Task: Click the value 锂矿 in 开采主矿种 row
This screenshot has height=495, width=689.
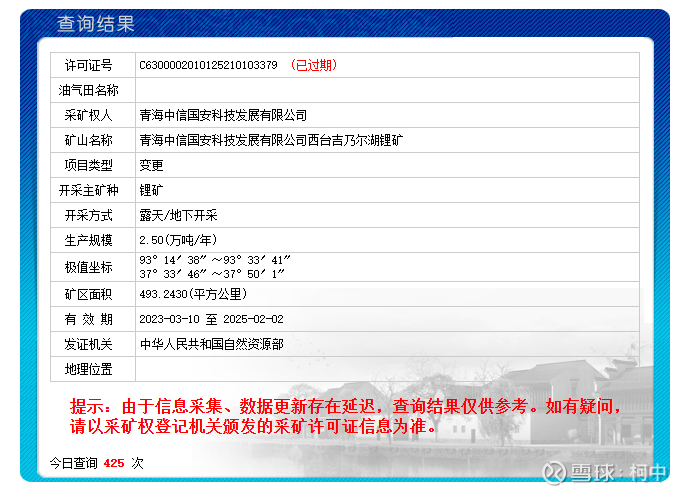Action: click(151, 190)
